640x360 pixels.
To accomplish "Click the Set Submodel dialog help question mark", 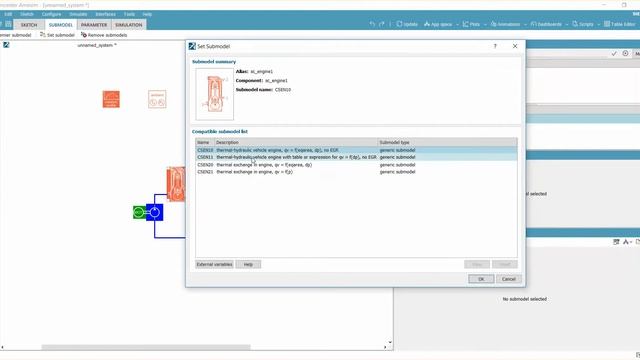I will (x=495, y=46).
